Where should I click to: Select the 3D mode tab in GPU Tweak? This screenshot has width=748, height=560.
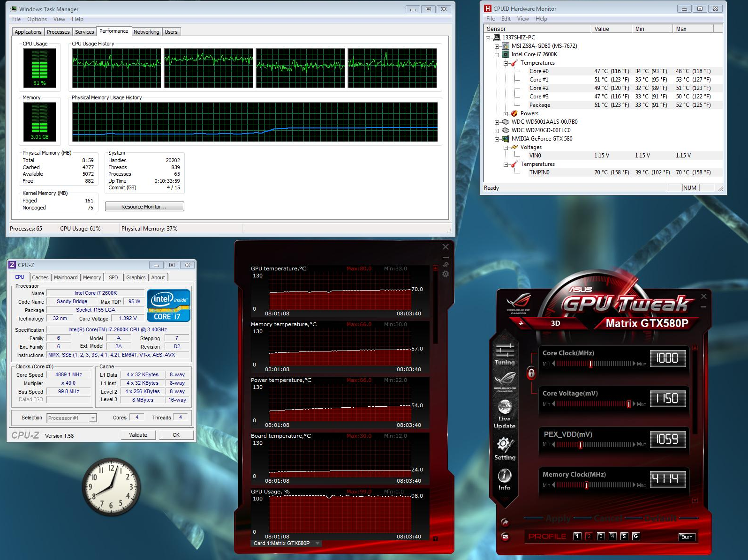(556, 323)
